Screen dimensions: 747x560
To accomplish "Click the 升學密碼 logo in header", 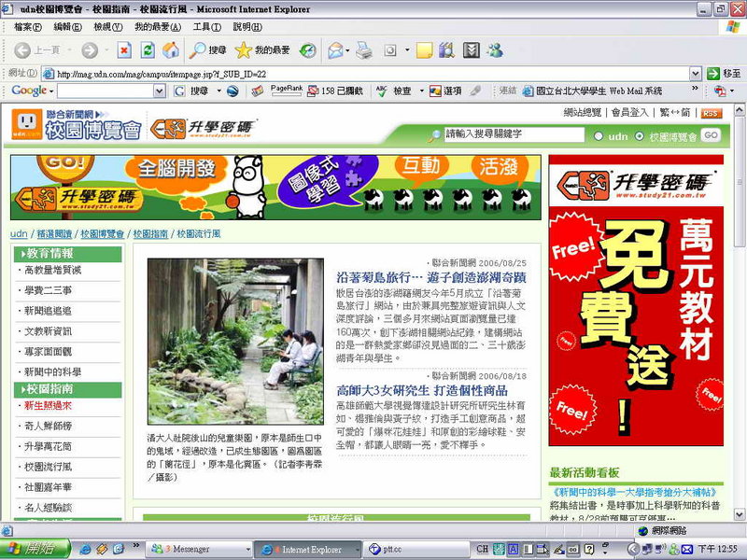I will (x=203, y=128).
